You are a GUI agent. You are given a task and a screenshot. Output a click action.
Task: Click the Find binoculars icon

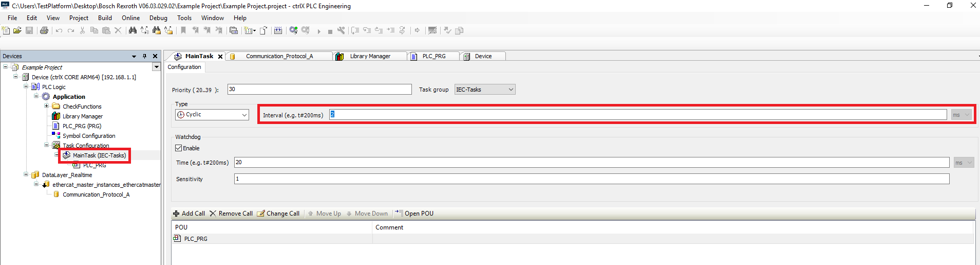click(x=133, y=30)
